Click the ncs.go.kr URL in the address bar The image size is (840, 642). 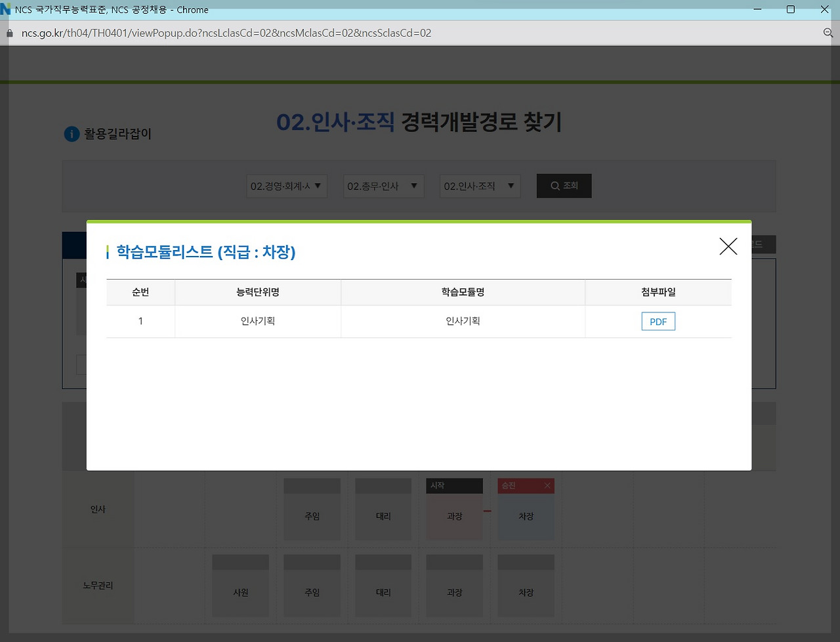[226, 33]
